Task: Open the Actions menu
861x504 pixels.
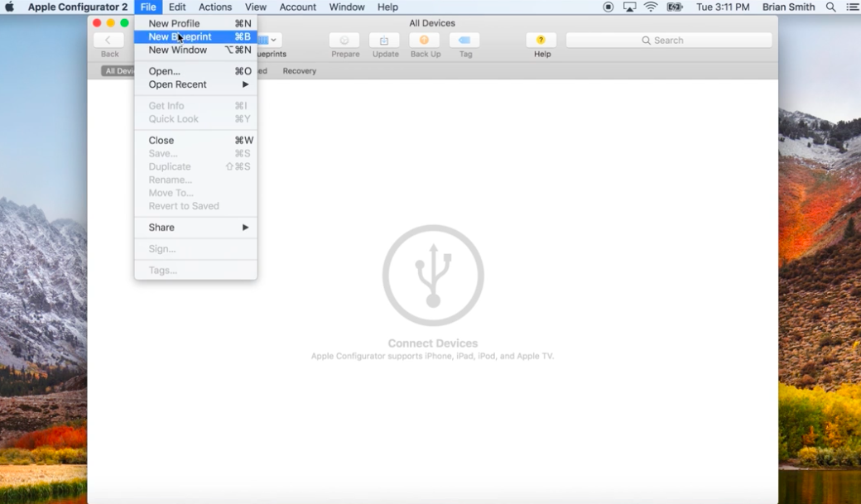Action: [215, 7]
